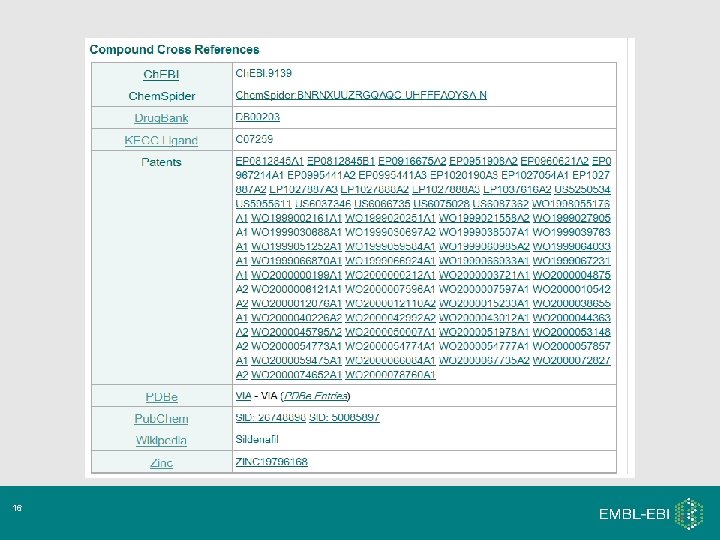Open patent WO2000045795A2

tap(297, 332)
